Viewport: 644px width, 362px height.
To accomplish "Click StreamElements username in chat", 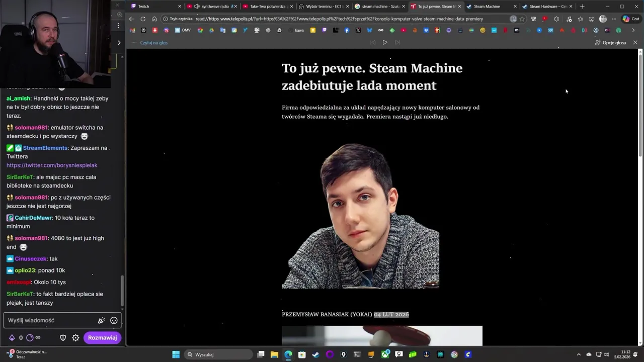I will point(45,148).
